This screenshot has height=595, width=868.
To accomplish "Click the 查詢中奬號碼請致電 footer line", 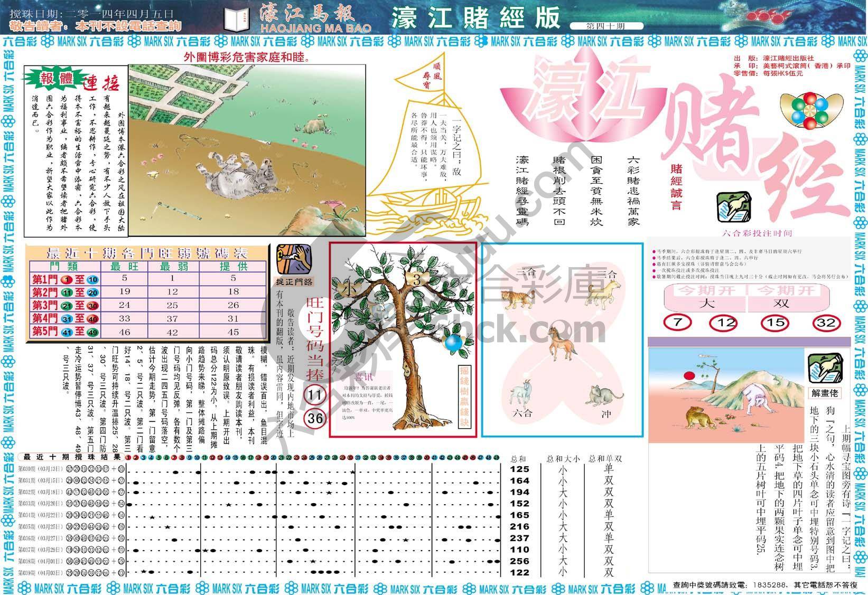I will tap(766, 585).
